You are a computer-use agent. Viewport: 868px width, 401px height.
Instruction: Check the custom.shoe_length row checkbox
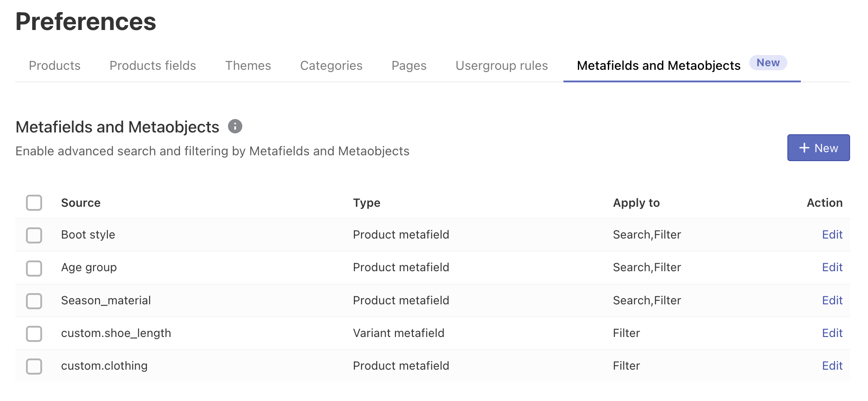click(34, 334)
